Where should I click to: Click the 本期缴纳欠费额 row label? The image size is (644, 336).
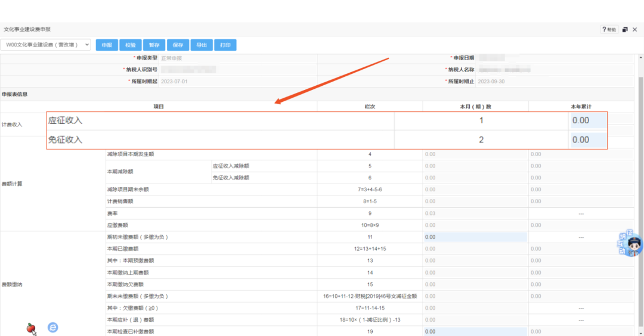pos(125,284)
